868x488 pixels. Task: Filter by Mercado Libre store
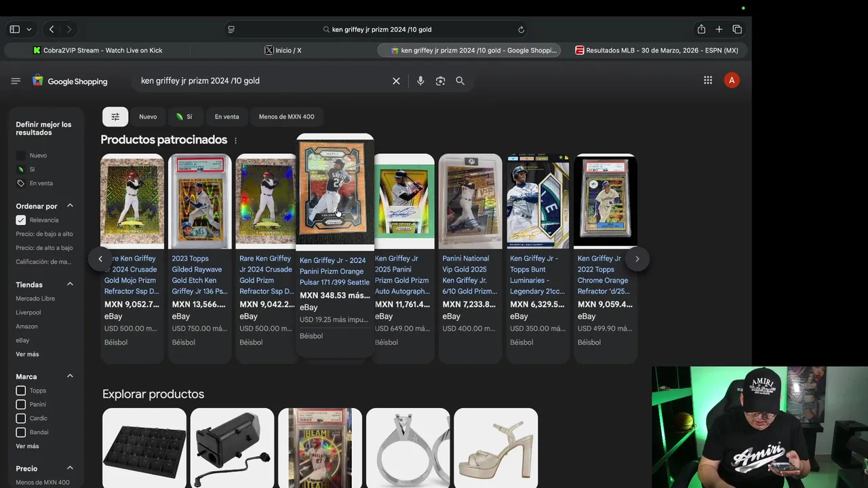point(35,299)
